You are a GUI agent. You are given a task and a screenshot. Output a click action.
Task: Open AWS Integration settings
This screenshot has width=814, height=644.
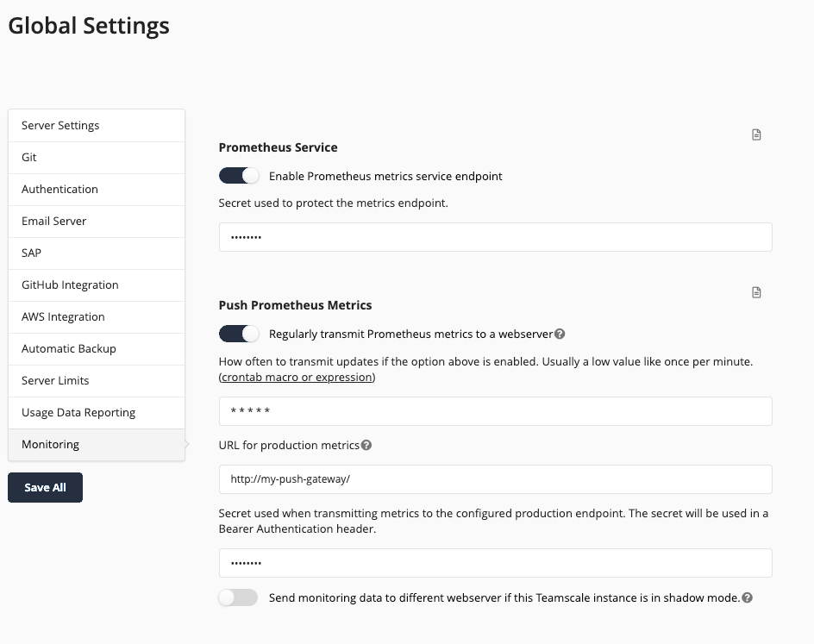[97, 317]
